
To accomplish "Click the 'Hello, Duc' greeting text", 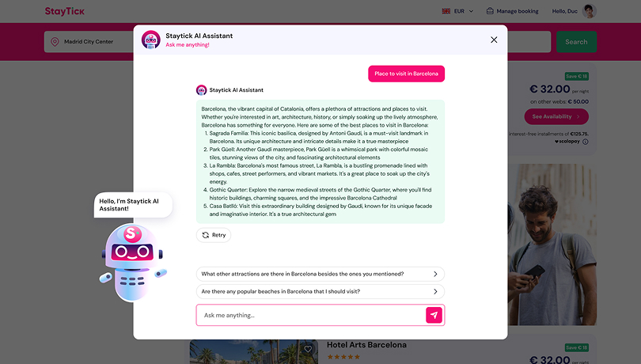I will coord(564,11).
